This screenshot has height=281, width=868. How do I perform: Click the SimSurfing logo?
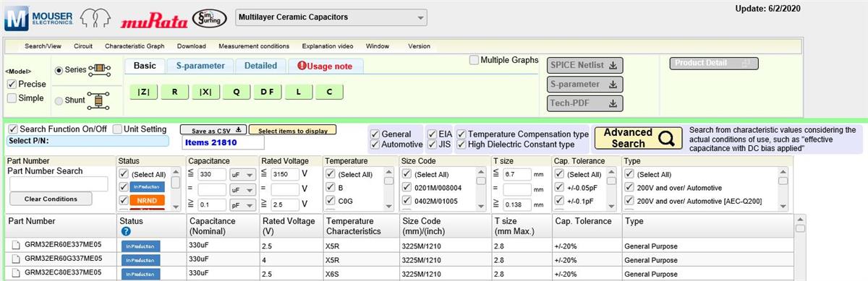pyautogui.click(x=210, y=17)
